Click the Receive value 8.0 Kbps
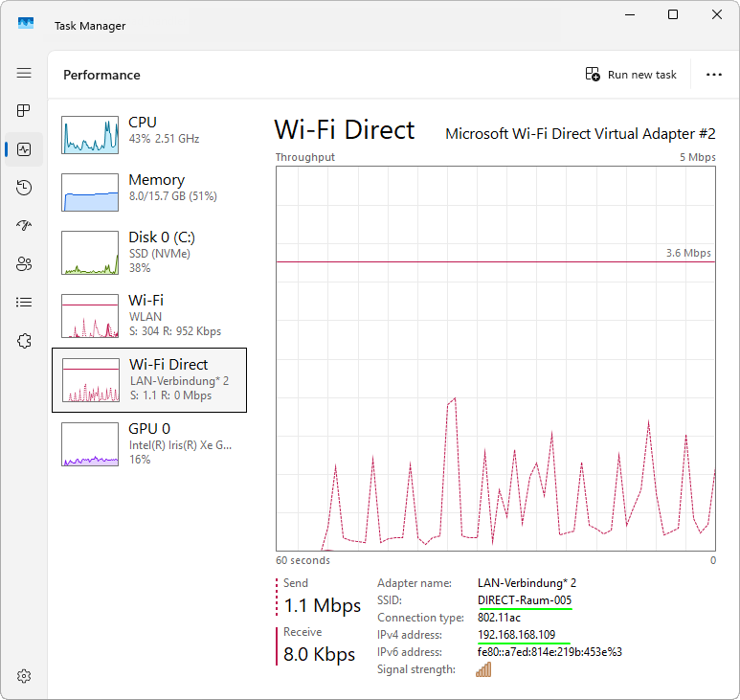Image resolution: width=740 pixels, height=700 pixels. point(320,654)
